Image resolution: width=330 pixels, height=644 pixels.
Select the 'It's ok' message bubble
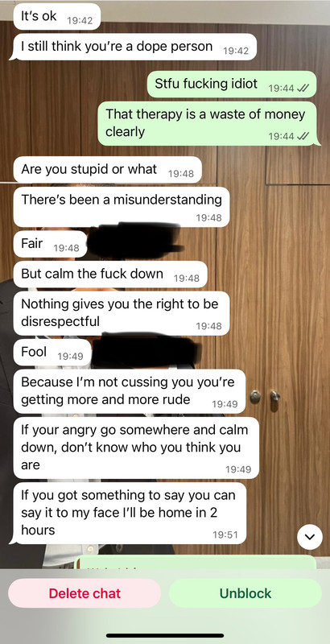pyautogui.click(x=57, y=17)
